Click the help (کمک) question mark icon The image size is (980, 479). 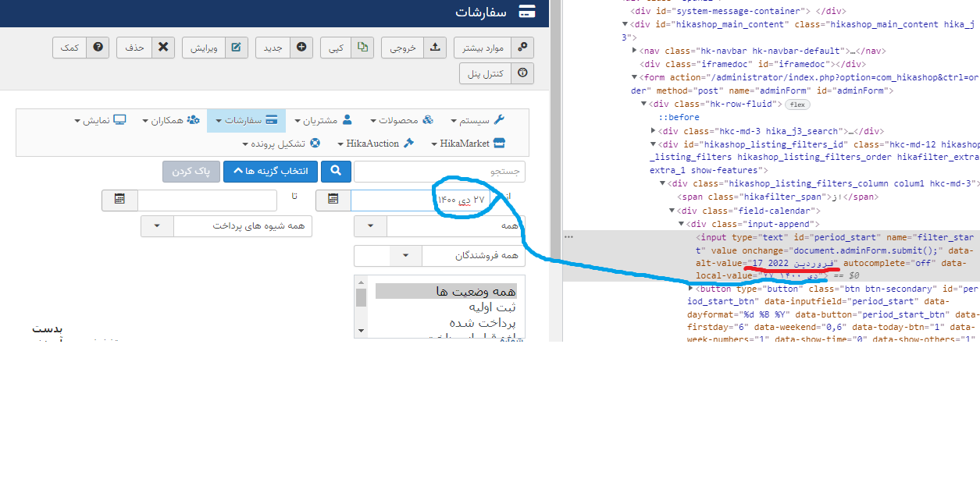coord(98,47)
